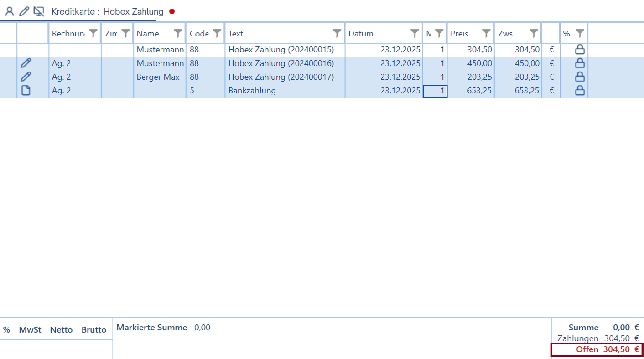644x359 pixels.
Task: Toggle the lock on the 203,25 row
Action: (580, 77)
